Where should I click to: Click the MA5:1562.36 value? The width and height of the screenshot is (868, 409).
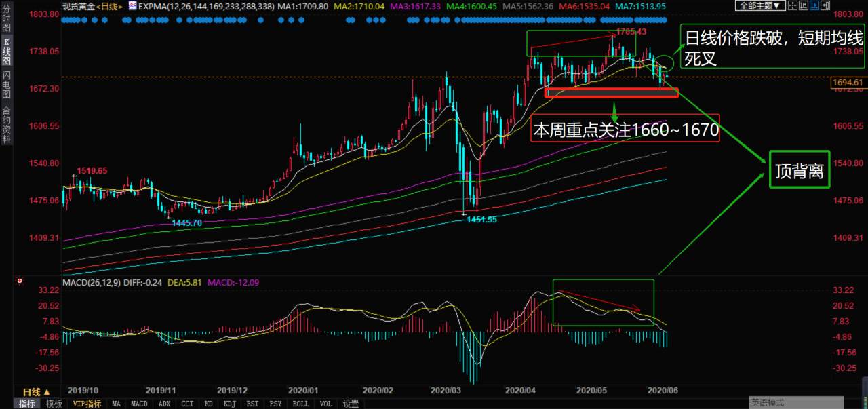click(x=529, y=5)
